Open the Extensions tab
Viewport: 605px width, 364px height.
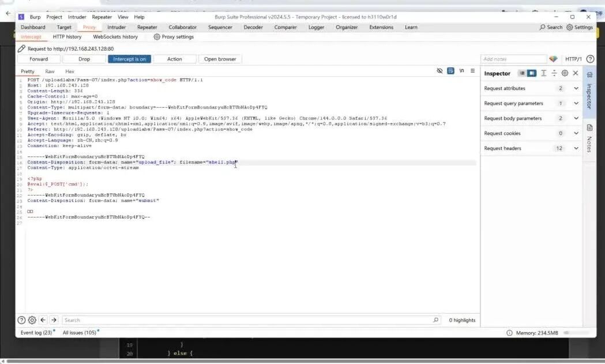pos(381,28)
